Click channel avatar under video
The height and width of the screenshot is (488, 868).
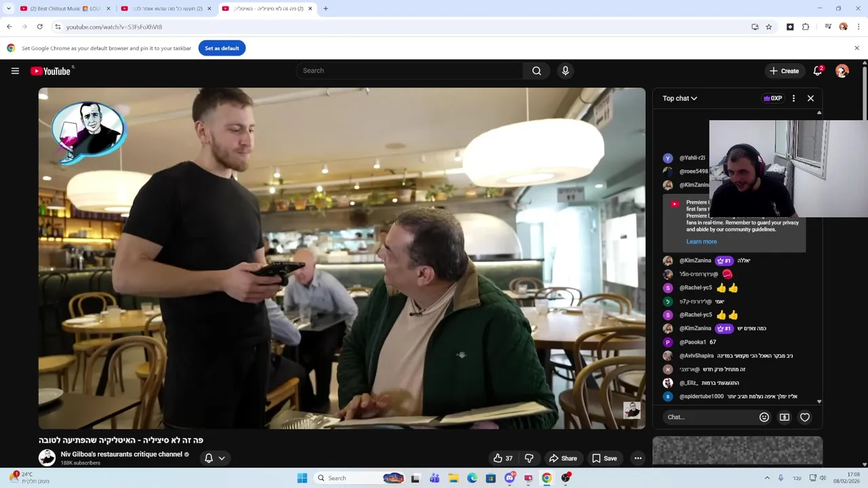pos(47,458)
